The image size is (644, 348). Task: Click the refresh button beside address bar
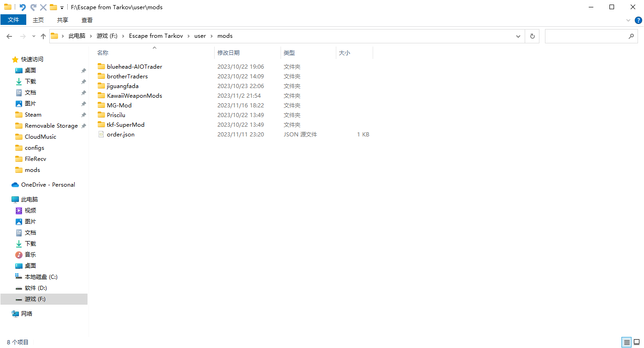point(533,36)
